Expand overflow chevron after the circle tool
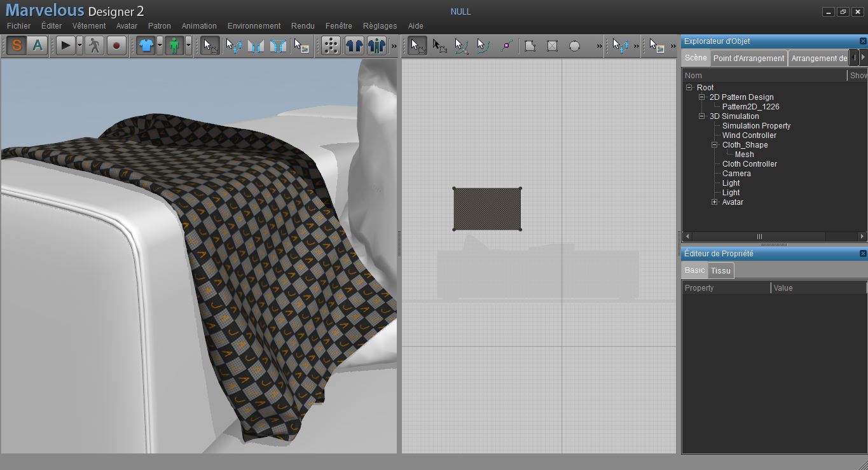Viewport: 868px width, 470px height. pyautogui.click(x=599, y=46)
